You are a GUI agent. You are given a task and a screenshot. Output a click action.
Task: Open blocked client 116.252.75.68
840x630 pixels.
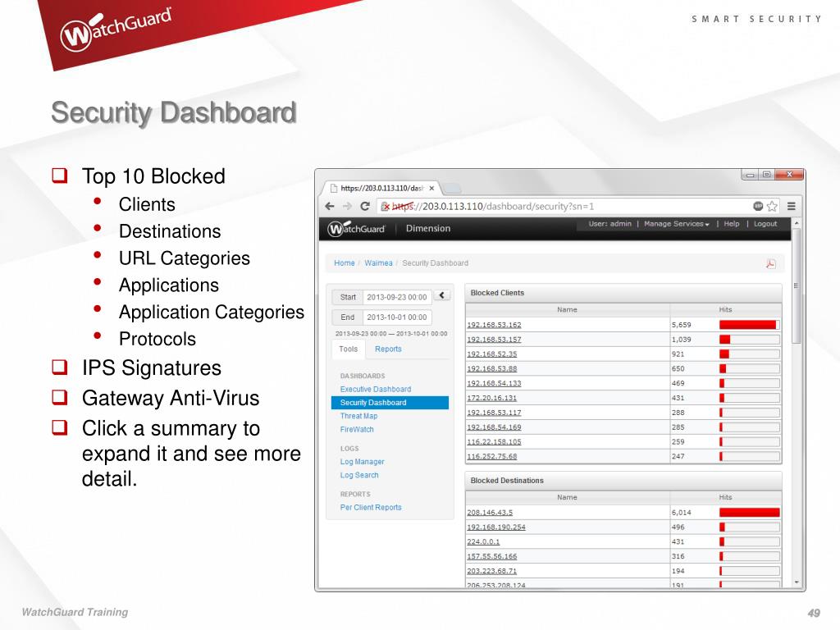(492, 456)
